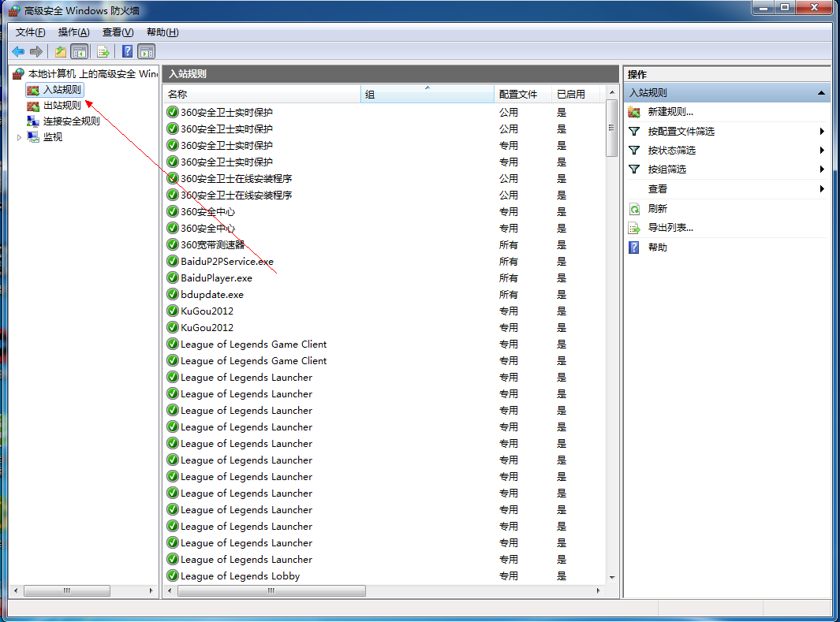
Task: Open the 操作(A) menu
Action: point(73,32)
